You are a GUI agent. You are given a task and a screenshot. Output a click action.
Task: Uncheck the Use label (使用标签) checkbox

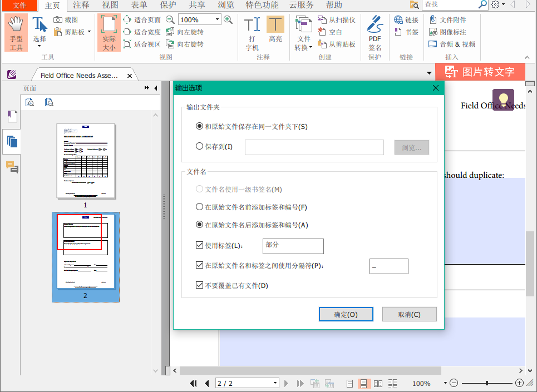point(200,245)
